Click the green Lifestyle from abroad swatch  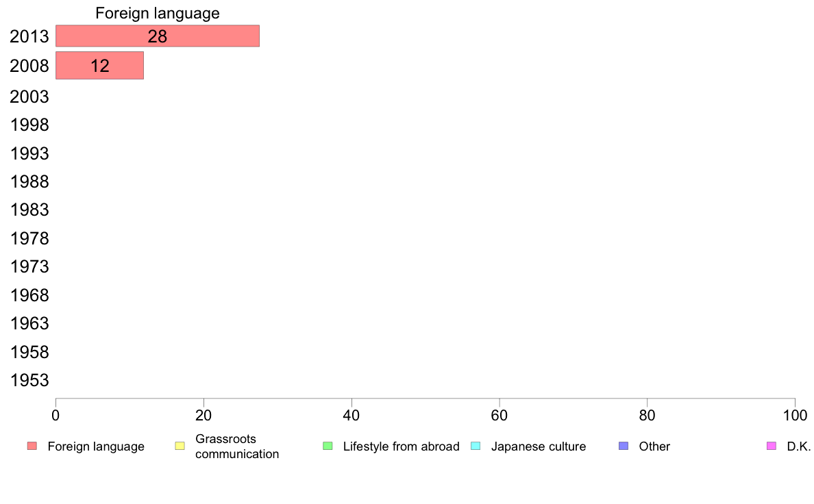coord(328,446)
